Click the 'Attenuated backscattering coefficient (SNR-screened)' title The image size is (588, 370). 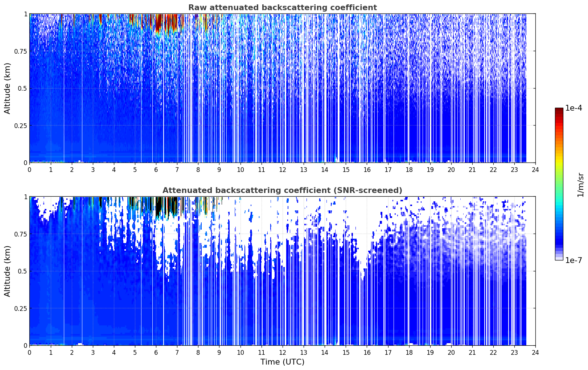pyautogui.click(x=282, y=190)
